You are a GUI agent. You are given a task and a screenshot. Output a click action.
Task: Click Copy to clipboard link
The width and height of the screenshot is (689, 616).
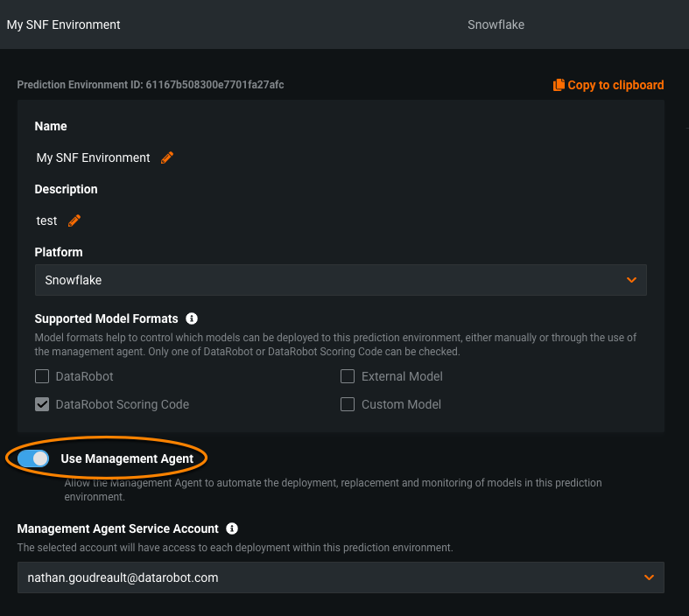pos(615,85)
